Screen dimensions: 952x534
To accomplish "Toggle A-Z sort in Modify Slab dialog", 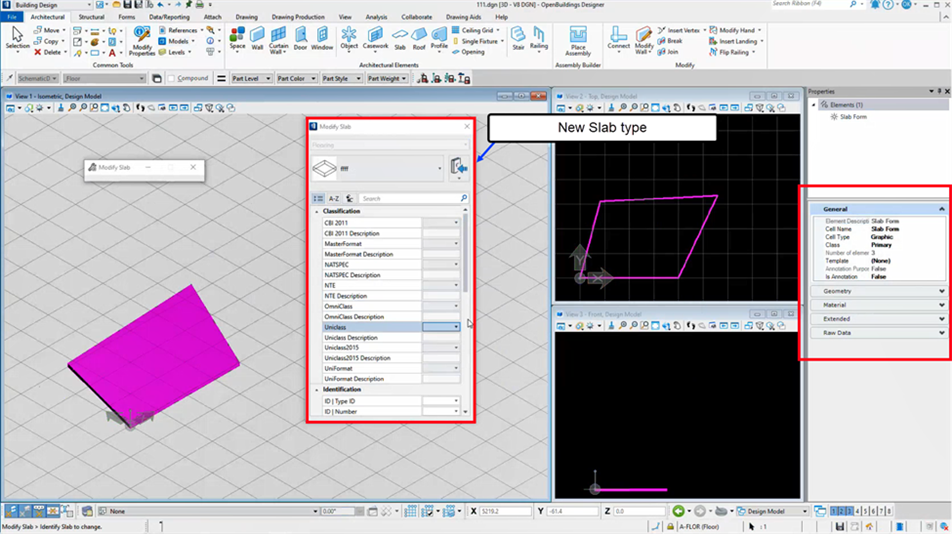I will point(334,198).
